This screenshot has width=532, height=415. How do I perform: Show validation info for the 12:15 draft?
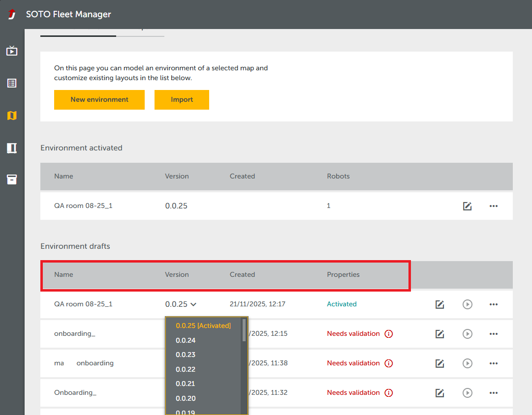coord(389,334)
